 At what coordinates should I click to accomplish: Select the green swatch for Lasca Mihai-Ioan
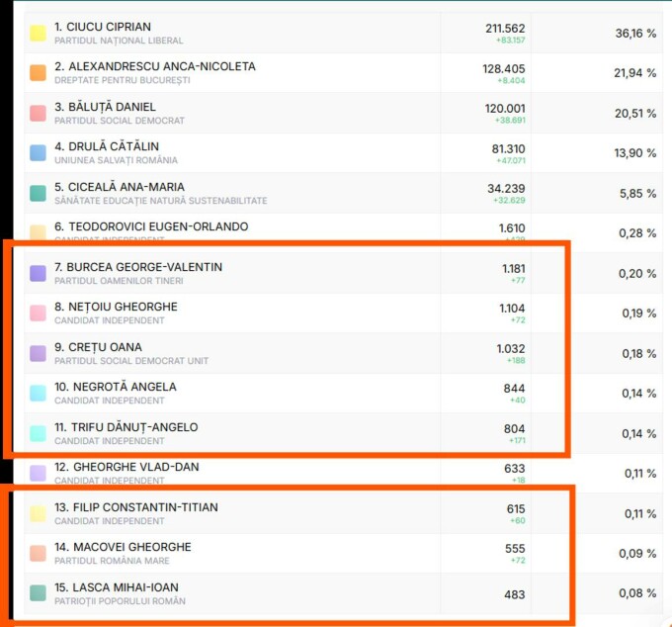[x=38, y=593]
